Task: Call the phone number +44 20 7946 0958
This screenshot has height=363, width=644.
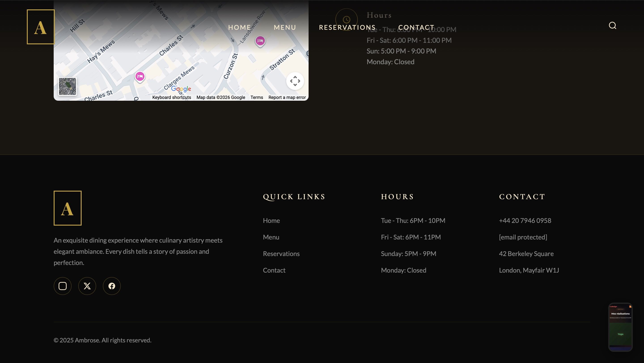Action: 525,221
